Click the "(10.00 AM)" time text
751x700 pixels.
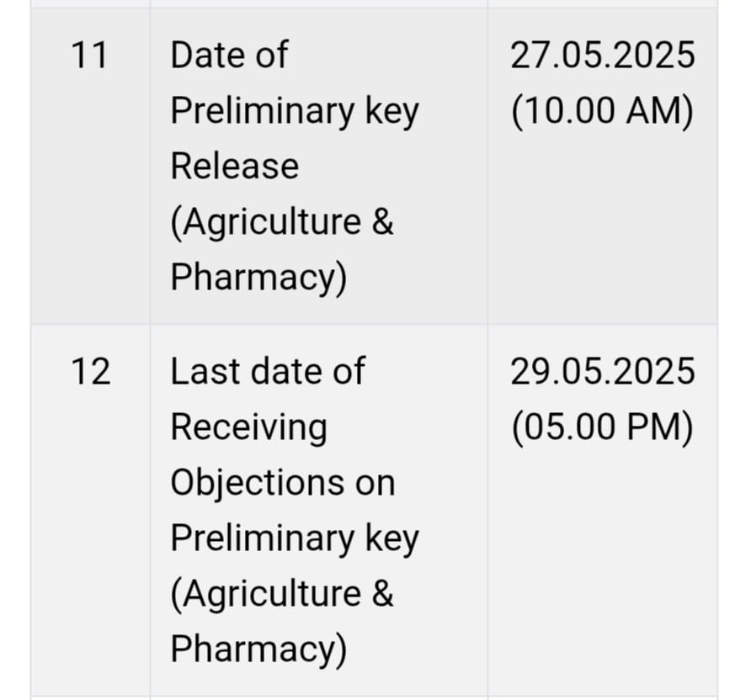[603, 111]
